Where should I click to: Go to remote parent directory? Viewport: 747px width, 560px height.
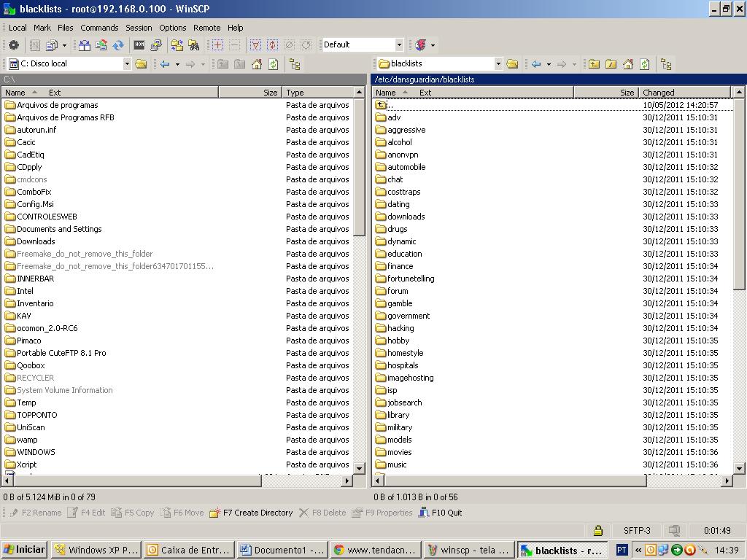click(594, 64)
